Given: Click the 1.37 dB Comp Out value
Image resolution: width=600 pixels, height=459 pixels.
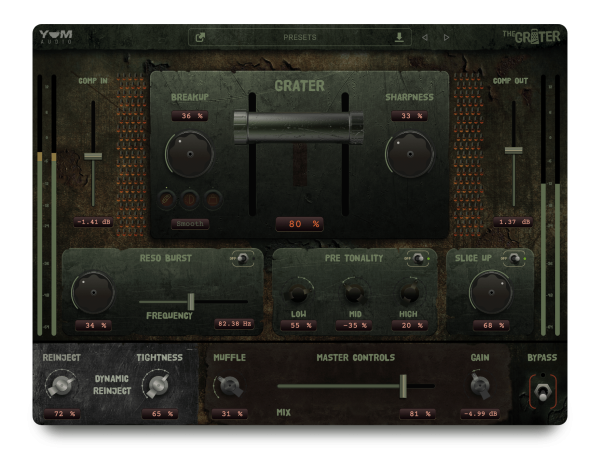Looking at the screenshot, I should pos(513,222).
